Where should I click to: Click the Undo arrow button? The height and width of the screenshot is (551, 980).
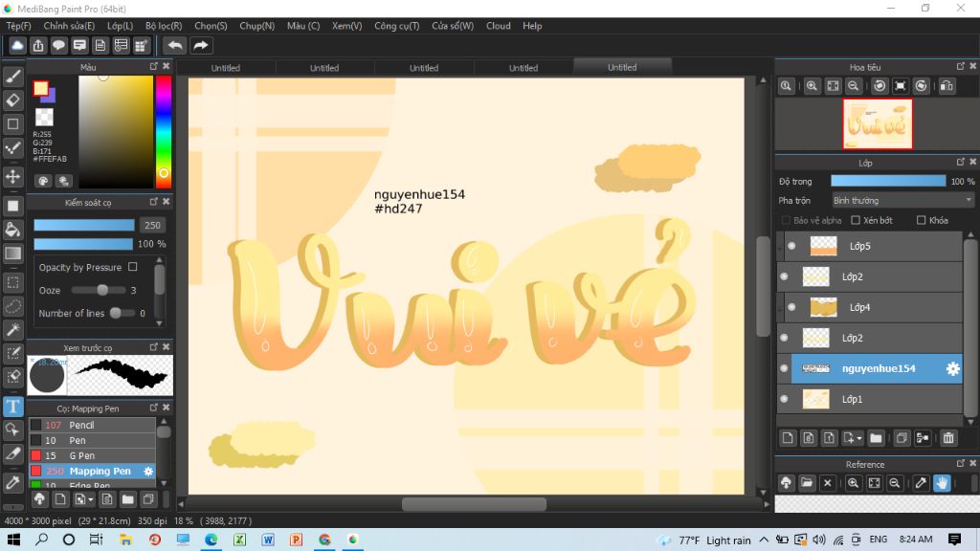point(175,46)
